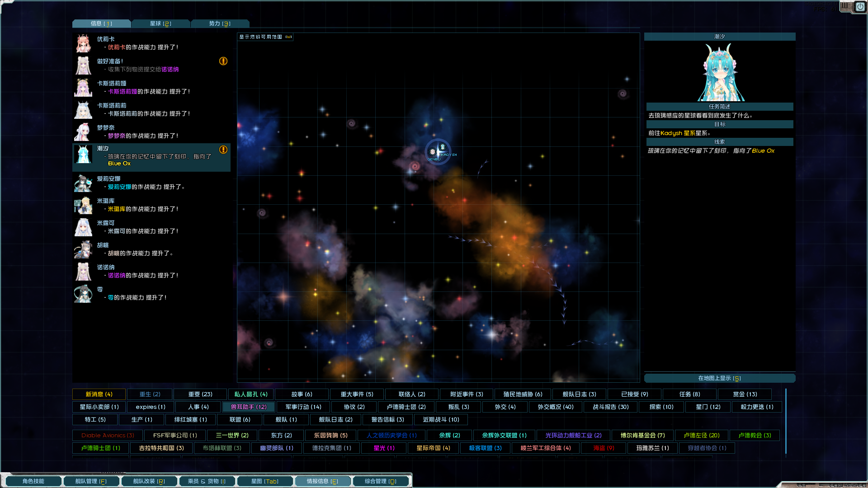Toggle the 显示燃料可用范围 option on the map
The image size is (868, 488).
click(x=265, y=37)
